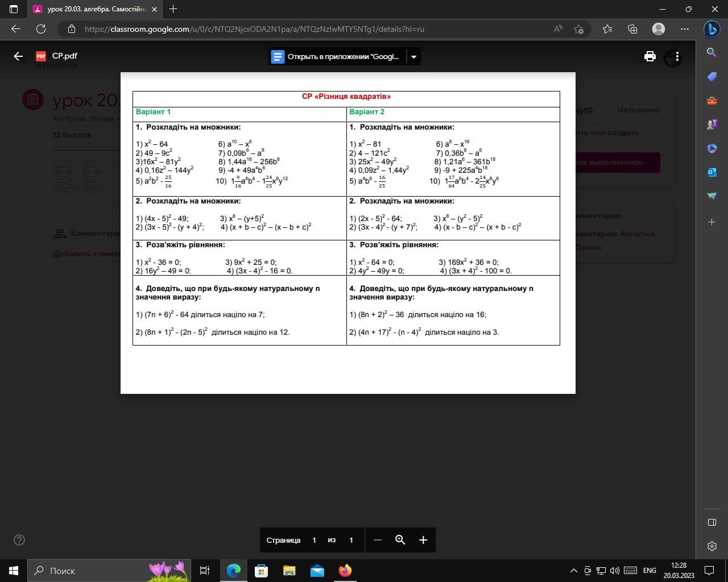Screen dimensions: 728x582
Task: Show hidden system tray icons chevron
Action: [573, 571]
